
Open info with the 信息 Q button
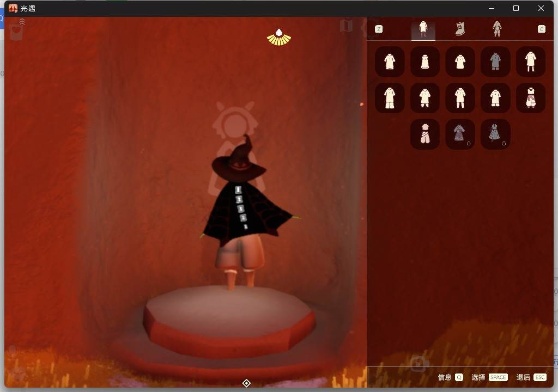[450, 377]
